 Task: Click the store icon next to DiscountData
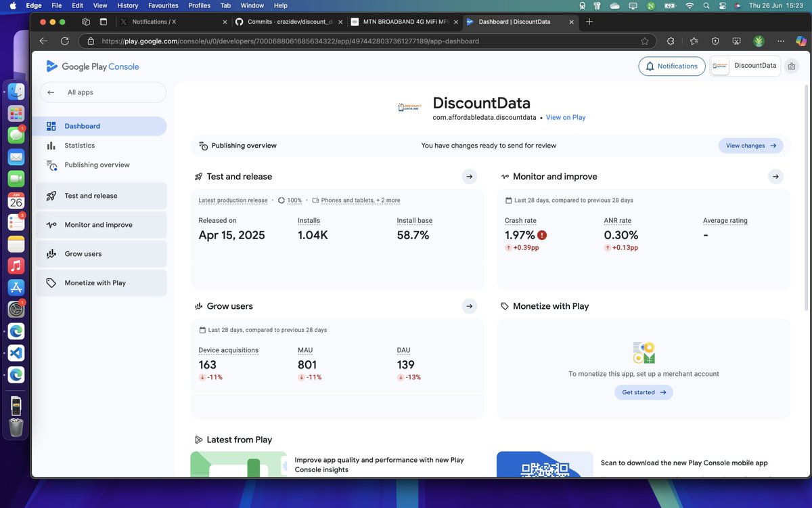pos(792,66)
